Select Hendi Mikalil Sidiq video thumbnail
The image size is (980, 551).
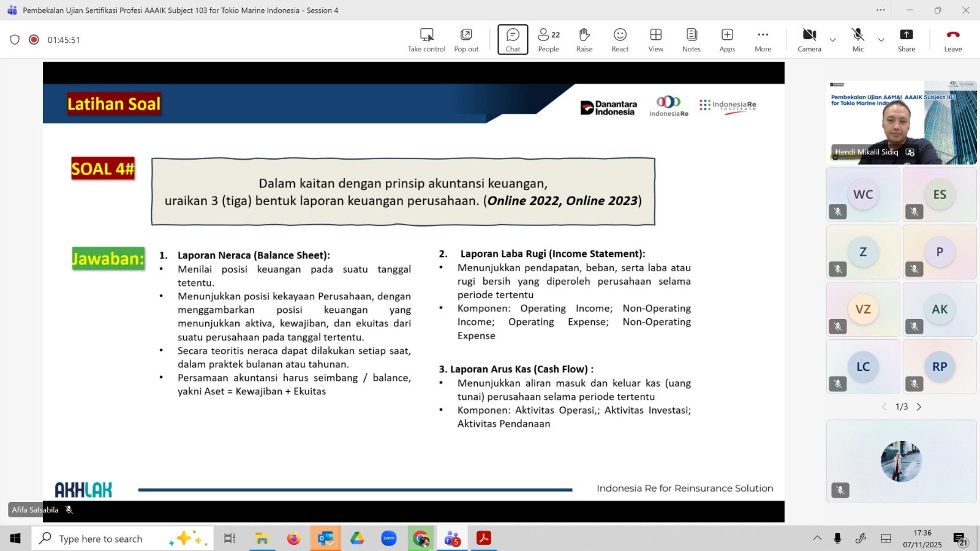point(901,122)
